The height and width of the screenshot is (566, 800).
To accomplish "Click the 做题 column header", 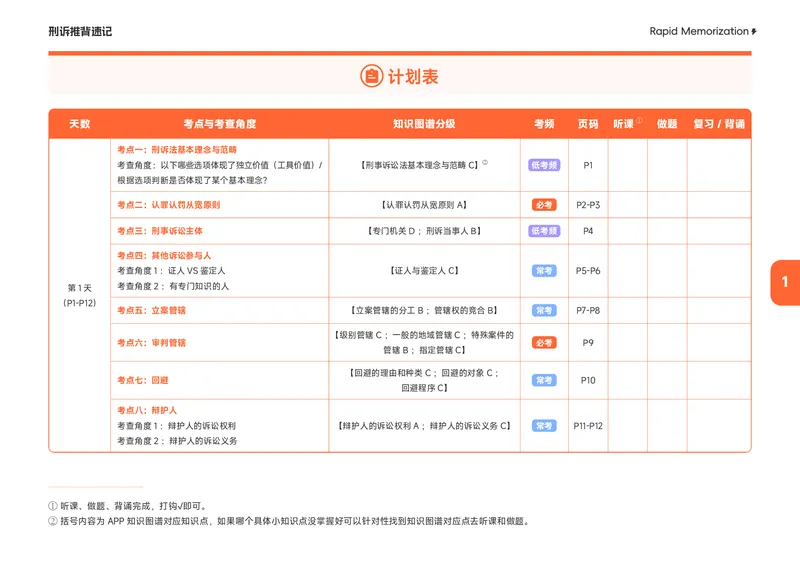I will (x=667, y=124).
